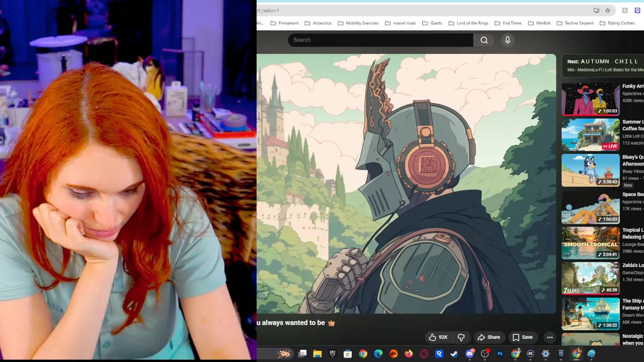
Task: Click the video title text under the player
Action: (295, 323)
